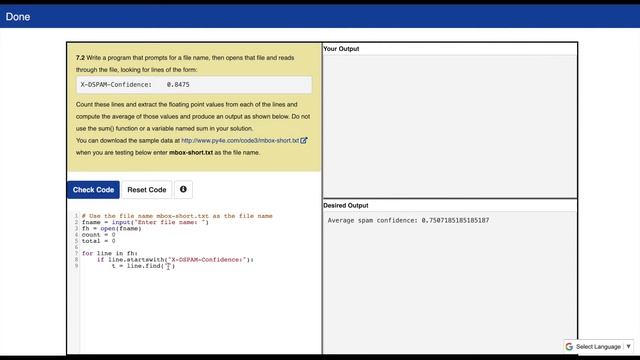Click the bold mbox-short.txt file name text

tap(191, 153)
